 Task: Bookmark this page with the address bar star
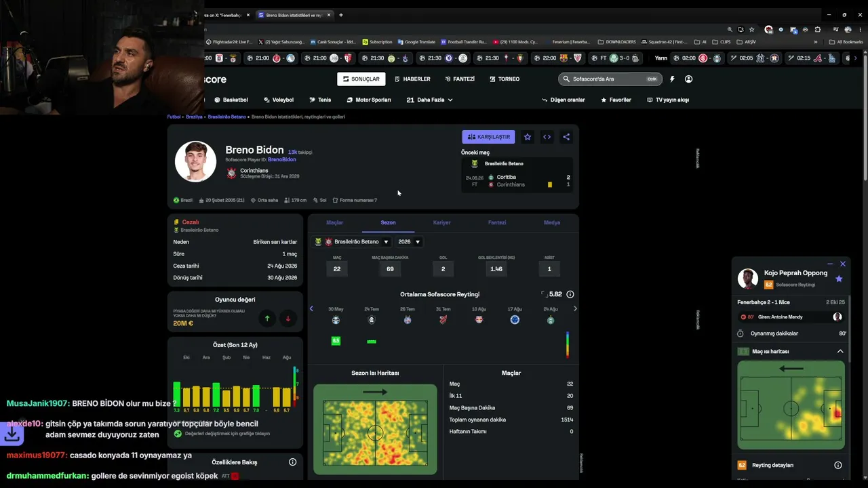(751, 30)
